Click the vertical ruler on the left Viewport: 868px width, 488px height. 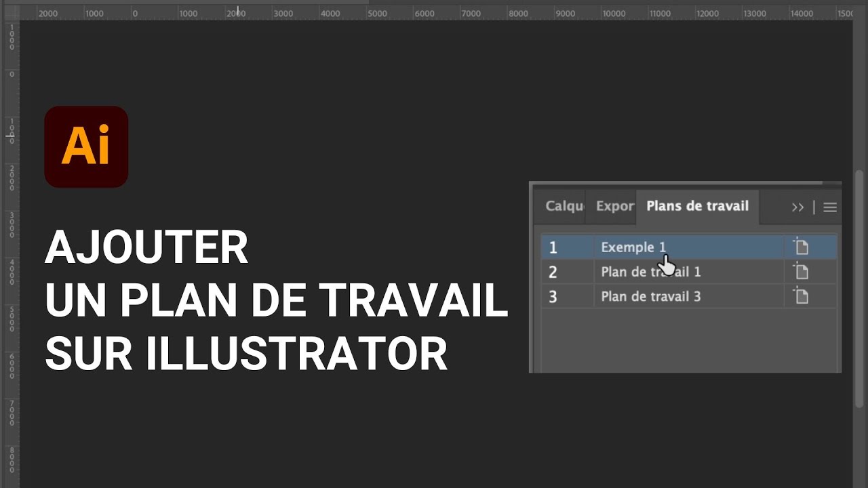[10, 254]
